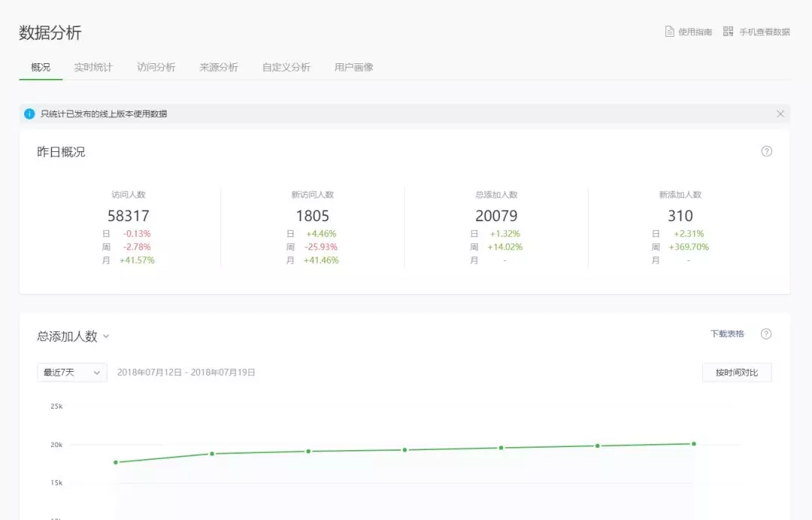
Task: Click the +14.02% weekly change
Action: coord(505,247)
